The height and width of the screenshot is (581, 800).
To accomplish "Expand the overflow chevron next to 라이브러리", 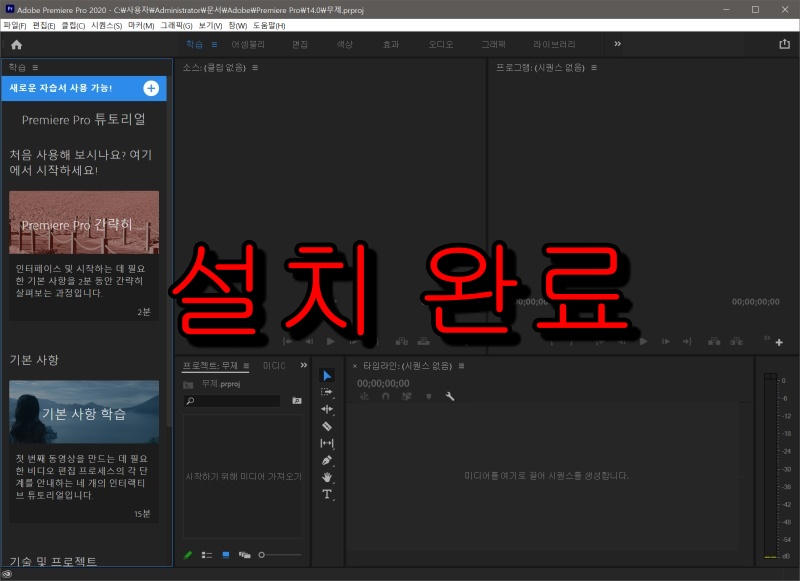I will [618, 44].
